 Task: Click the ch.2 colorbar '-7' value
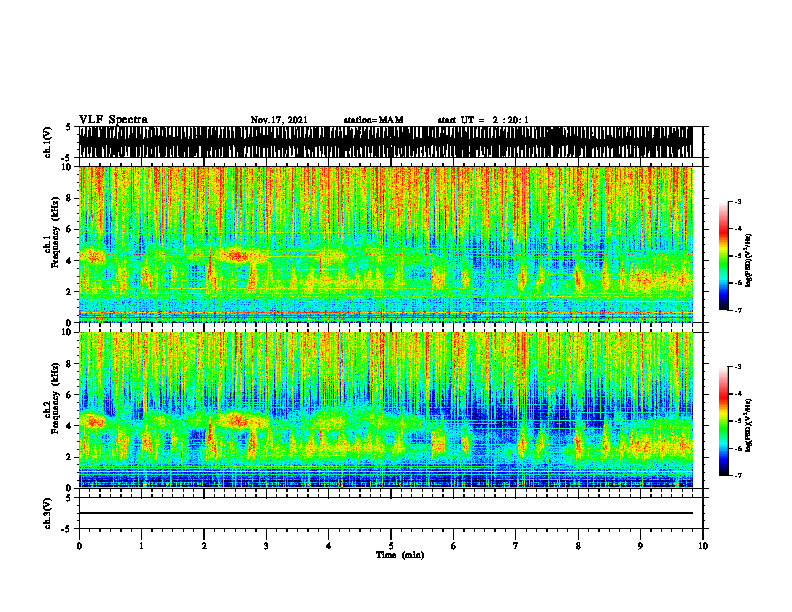point(738,476)
